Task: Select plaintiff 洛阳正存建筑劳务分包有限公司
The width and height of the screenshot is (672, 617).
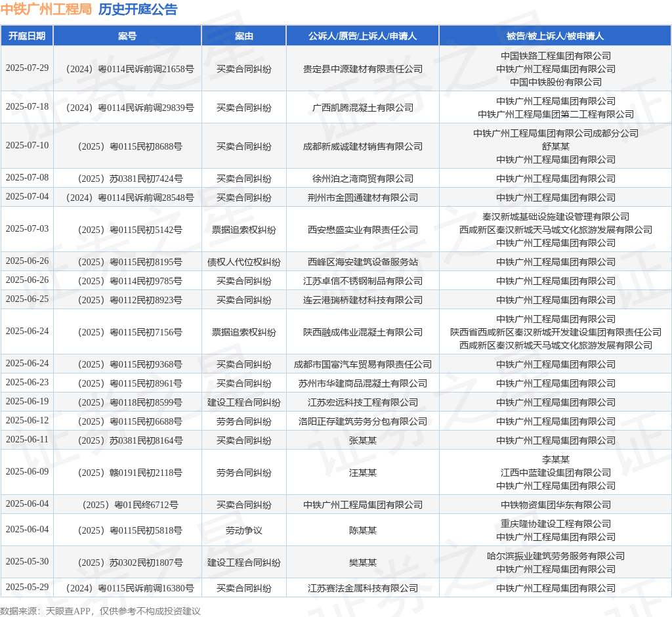Action: pyautogui.click(x=362, y=421)
